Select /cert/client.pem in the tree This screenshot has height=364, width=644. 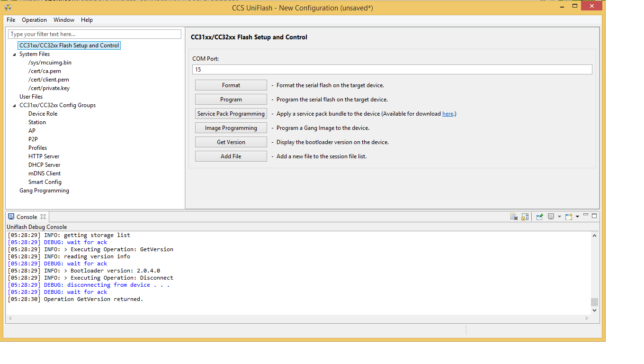pyautogui.click(x=48, y=80)
